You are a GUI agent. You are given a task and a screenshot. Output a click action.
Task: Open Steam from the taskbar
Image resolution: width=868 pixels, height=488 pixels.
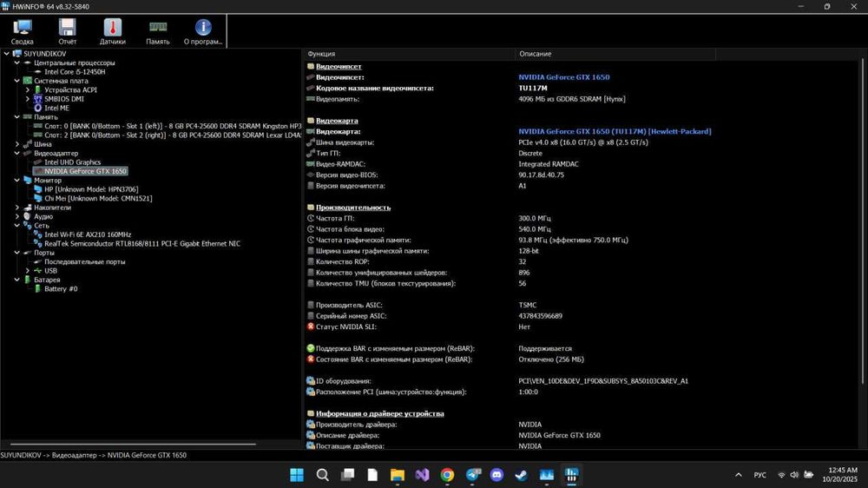click(521, 475)
